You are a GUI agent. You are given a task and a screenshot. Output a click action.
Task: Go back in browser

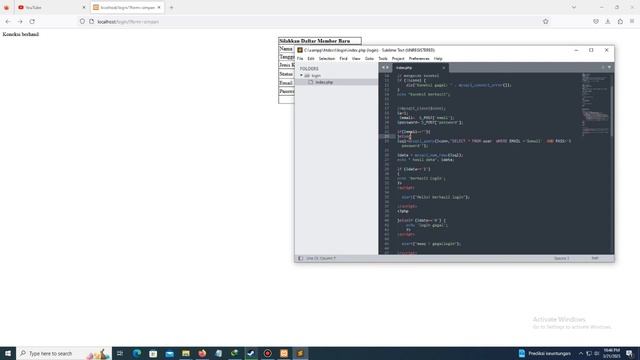[x=8, y=21]
